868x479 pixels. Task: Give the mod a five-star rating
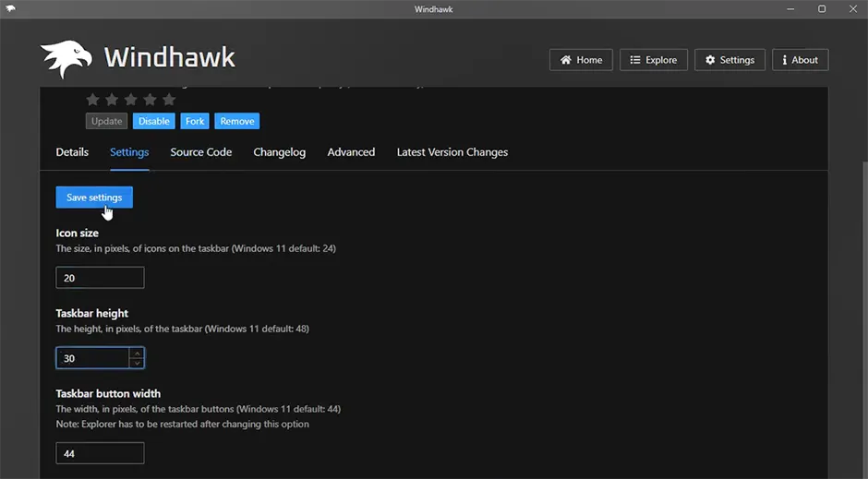pos(169,100)
